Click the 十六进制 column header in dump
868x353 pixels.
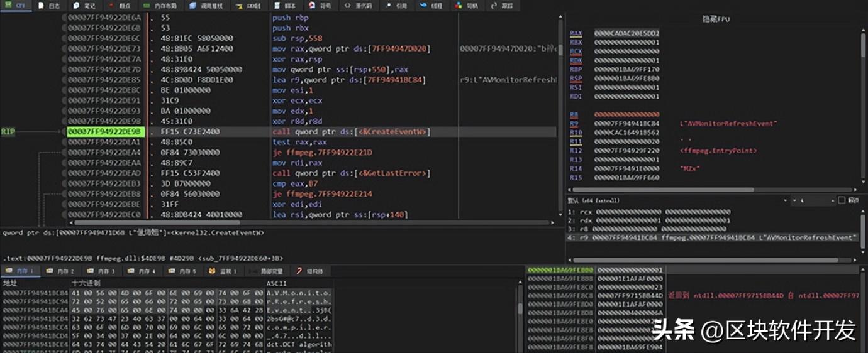(86, 283)
